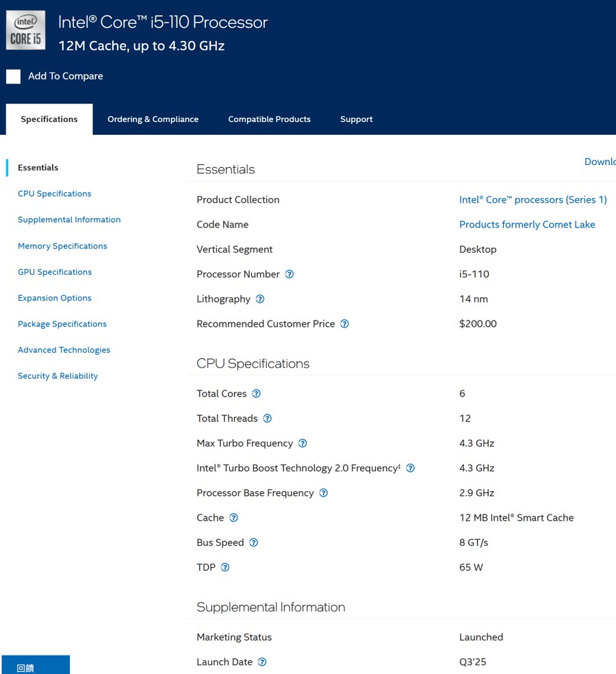Go to Memory Specifications sidebar link
This screenshot has height=674, width=616.
tap(62, 246)
